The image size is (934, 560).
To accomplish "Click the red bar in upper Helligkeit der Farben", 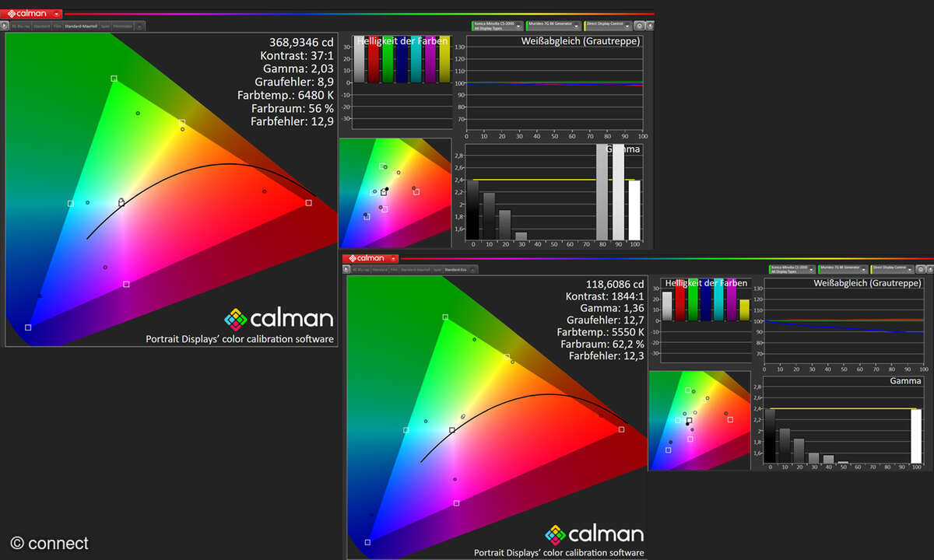I will point(374,61).
